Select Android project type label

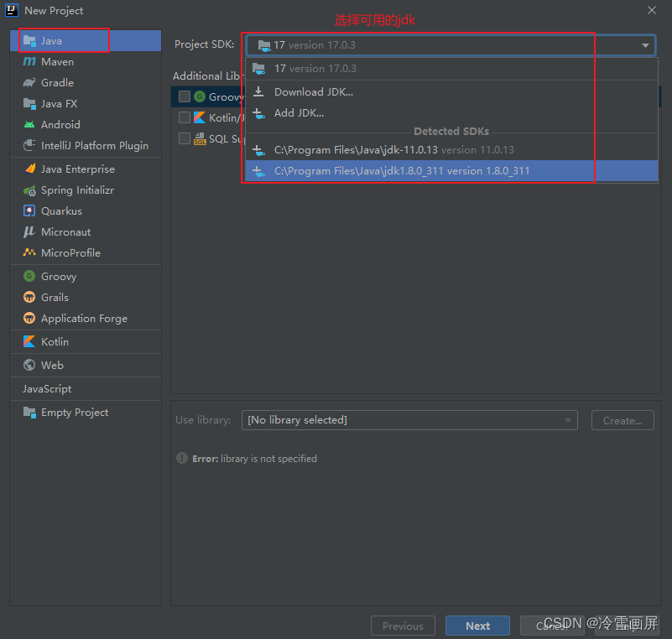click(60, 125)
